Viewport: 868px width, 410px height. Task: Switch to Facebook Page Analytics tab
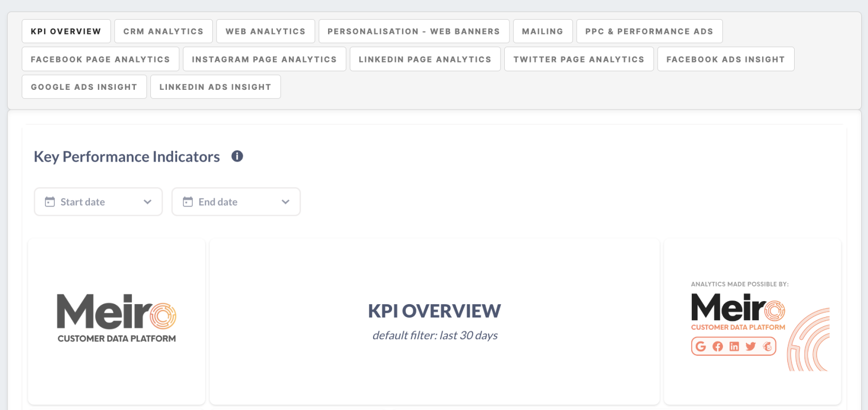pyautogui.click(x=100, y=59)
